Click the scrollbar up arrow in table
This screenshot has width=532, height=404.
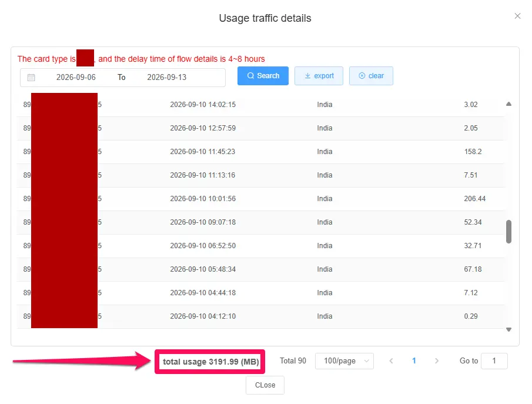point(508,104)
